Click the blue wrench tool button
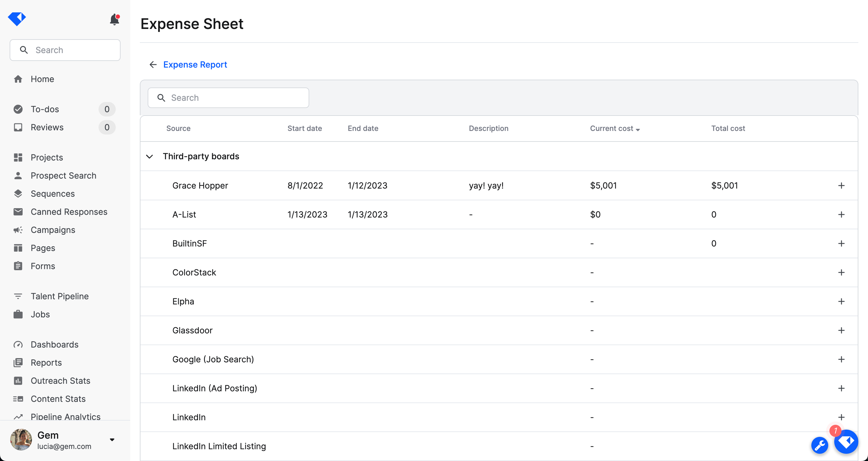 pyautogui.click(x=819, y=446)
